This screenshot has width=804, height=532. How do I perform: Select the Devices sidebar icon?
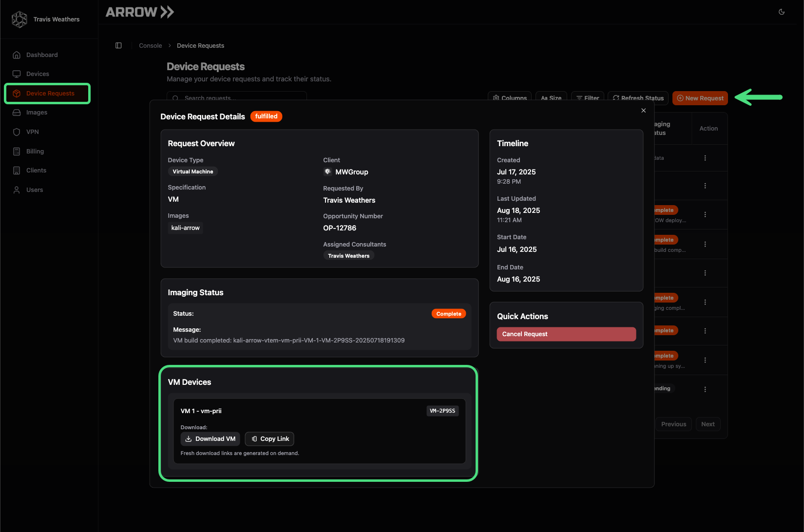pos(36,74)
